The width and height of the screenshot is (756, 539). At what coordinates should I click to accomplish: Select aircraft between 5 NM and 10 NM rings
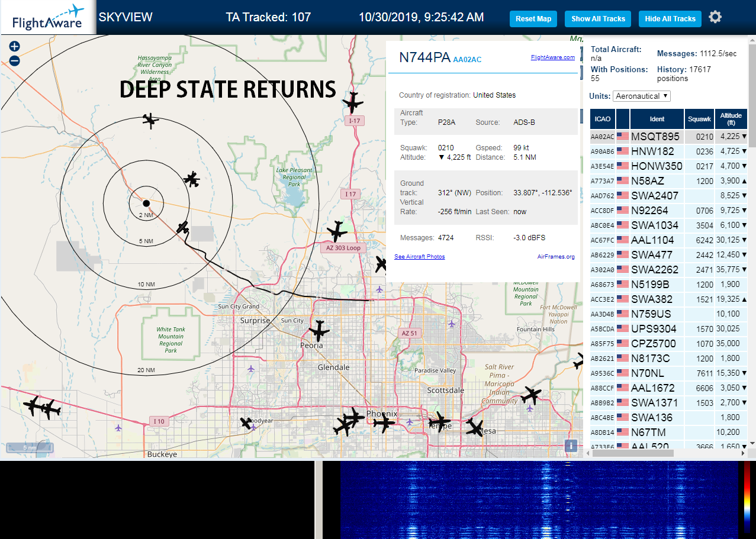click(x=192, y=178)
